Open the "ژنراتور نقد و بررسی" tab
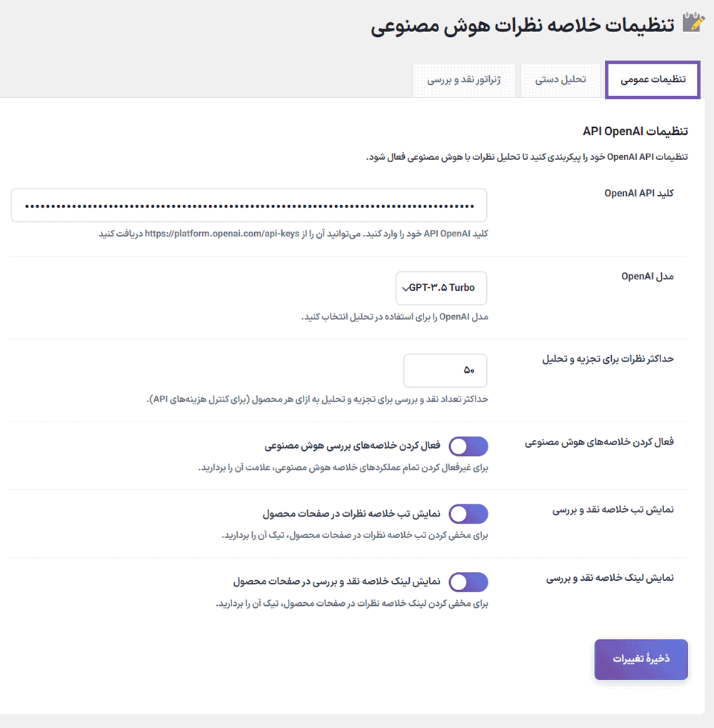The width and height of the screenshot is (714, 728). click(x=464, y=79)
